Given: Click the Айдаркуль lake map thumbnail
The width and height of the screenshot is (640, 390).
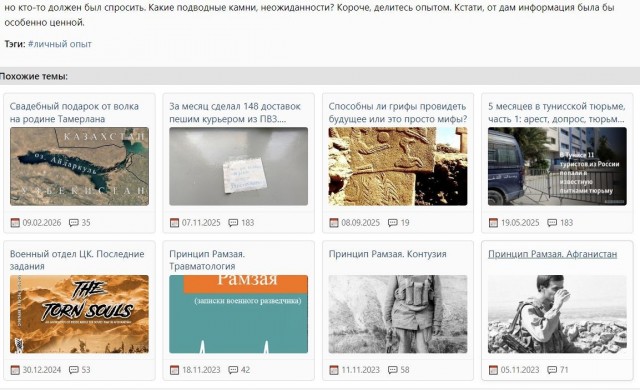Looking at the screenshot, I should click(x=79, y=166).
